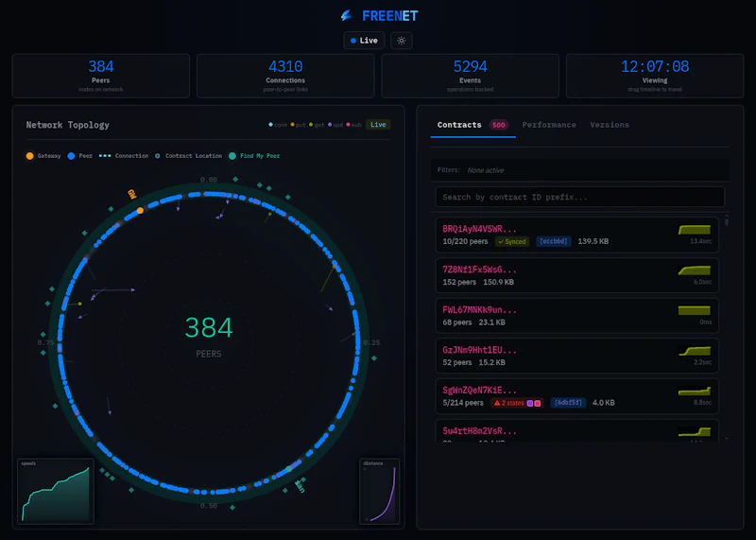The image size is (756, 540).
Task: Click the 5294 Events stat card
Action: pos(470,76)
